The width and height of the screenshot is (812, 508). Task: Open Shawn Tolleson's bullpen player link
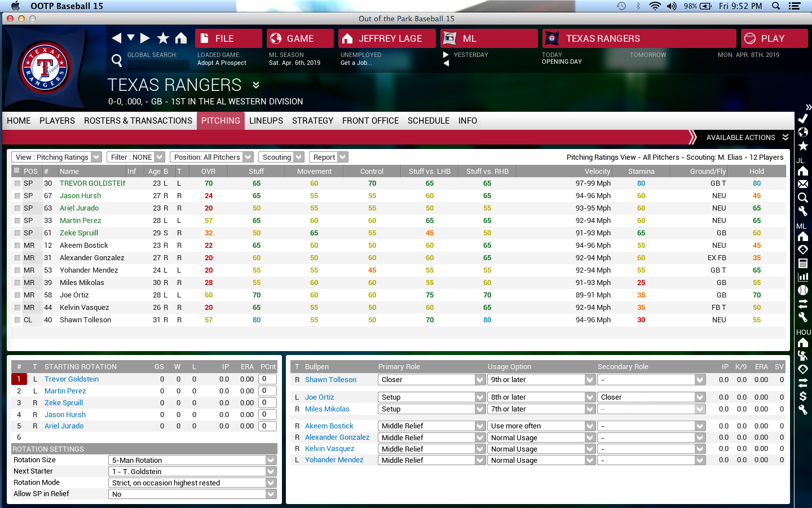point(330,380)
